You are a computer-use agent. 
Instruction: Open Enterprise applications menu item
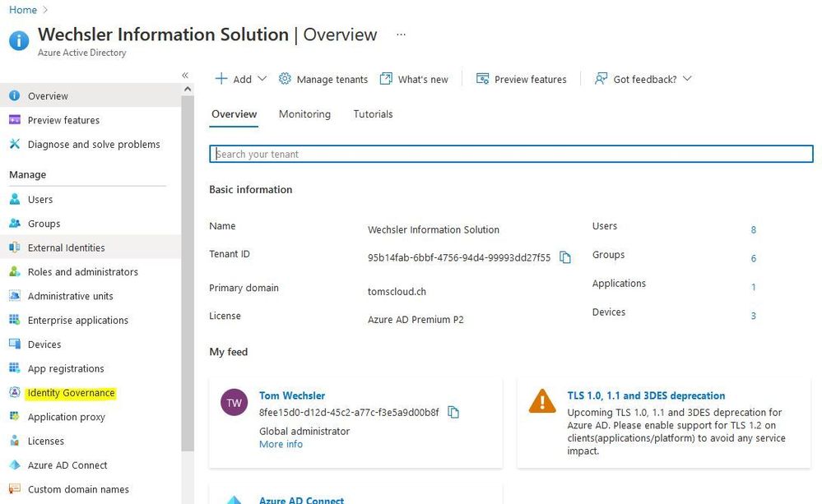pos(77,320)
